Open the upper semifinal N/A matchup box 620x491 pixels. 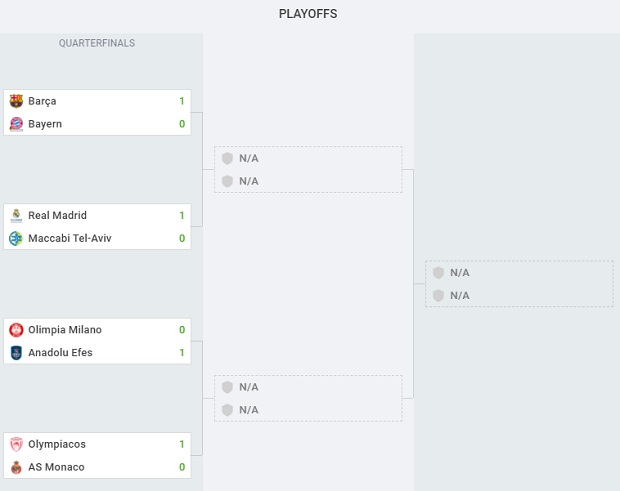tap(308, 170)
